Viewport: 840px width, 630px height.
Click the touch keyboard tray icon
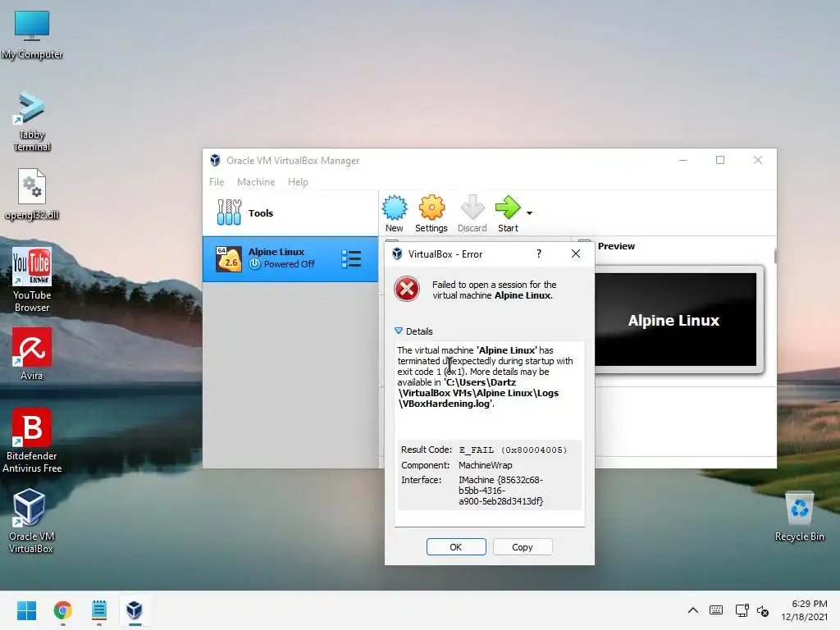[x=716, y=610]
